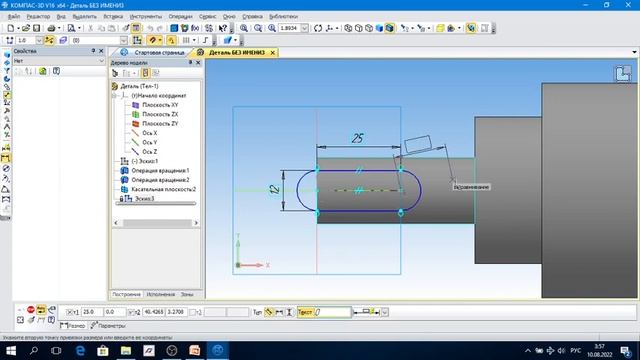Create a new document via toolbar icon
This screenshot has height=360, width=640.
coord(11,28)
